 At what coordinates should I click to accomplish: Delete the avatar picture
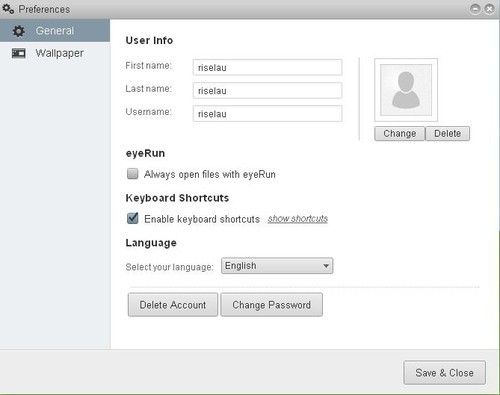(447, 134)
